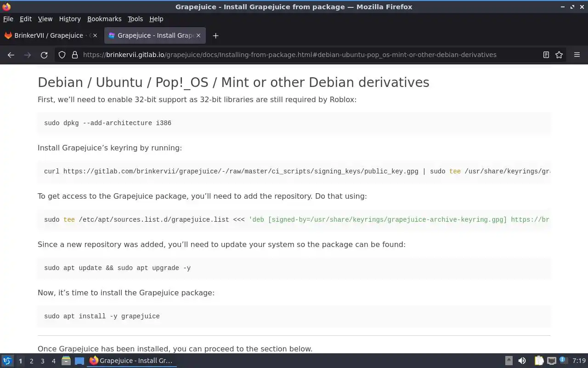This screenshot has width=588, height=368.
Task: Open the History menu
Action: [70, 19]
